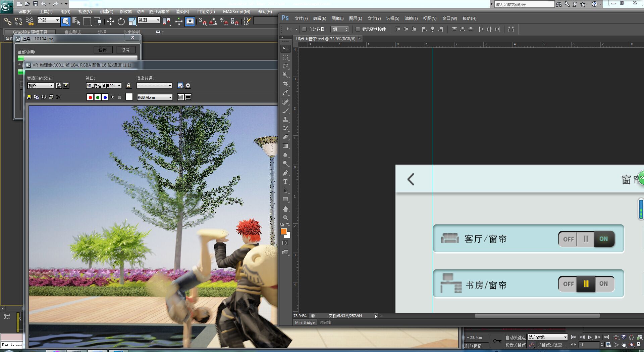Select the Hand tool
The width and height of the screenshot is (644, 352).
(x=285, y=209)
